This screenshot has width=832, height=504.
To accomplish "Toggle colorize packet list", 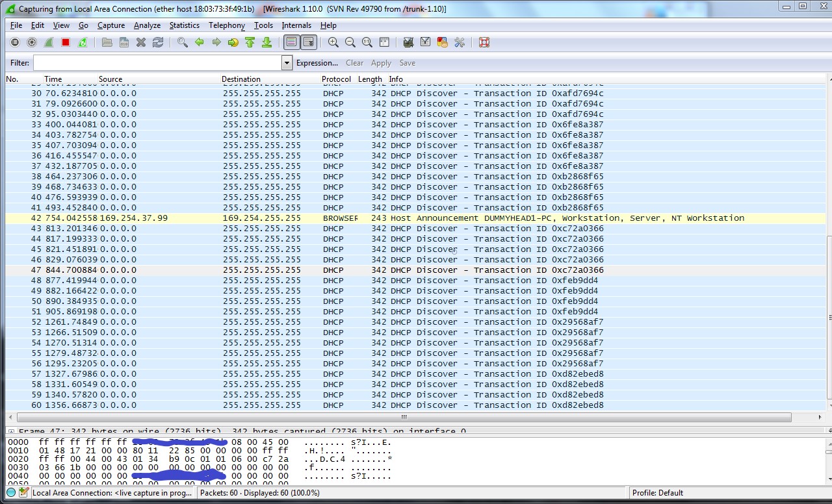I will (x=290, y=42).
